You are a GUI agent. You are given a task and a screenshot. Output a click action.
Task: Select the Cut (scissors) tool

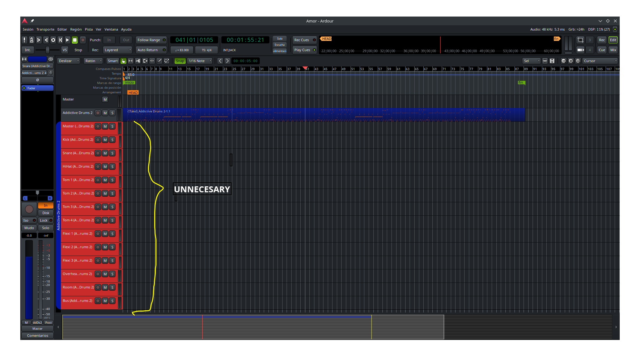click(138, 61)
